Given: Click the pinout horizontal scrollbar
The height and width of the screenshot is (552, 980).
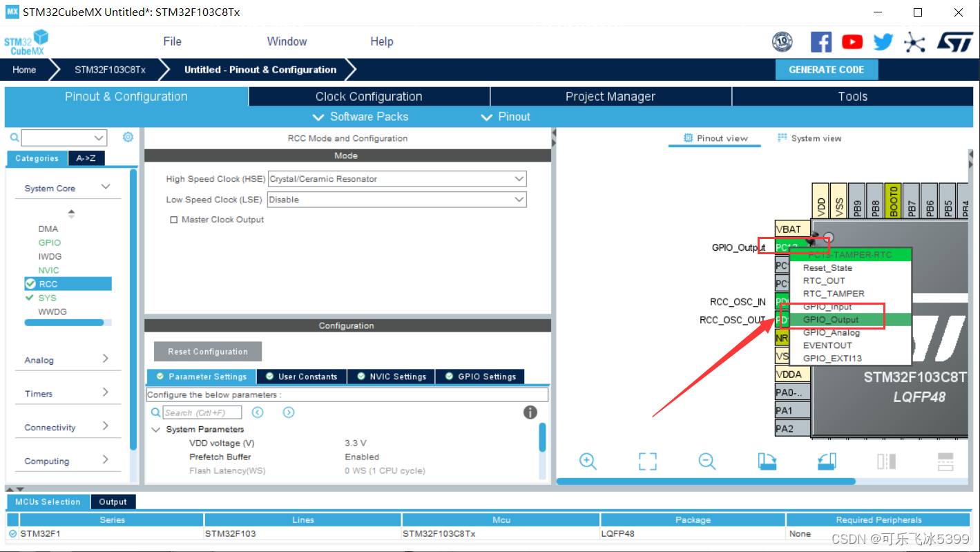Looking at the screenshot, I should tap(706, 482).
